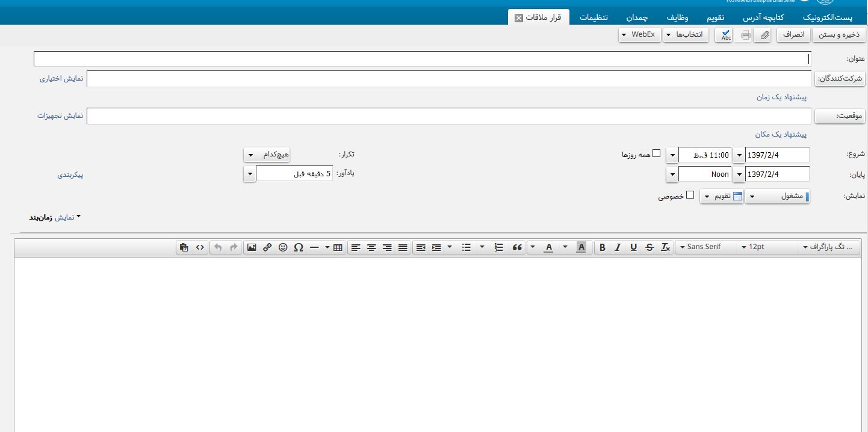Switch to the چمدان briefcase tab
This screenshot has width=868, height=432.
(636, 17)
